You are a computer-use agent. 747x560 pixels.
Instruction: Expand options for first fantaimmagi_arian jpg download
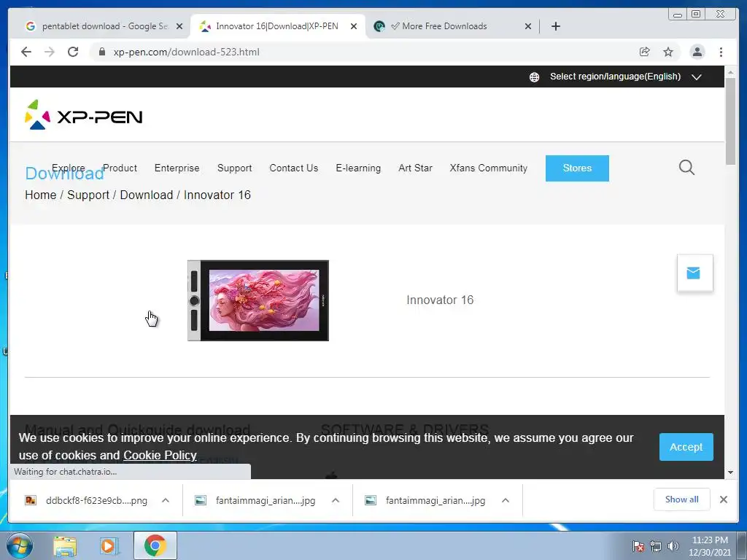coord(336,500)
